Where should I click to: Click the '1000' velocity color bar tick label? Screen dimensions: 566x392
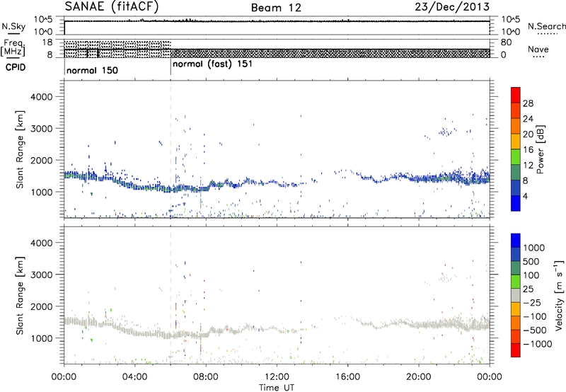pos(534,248)
